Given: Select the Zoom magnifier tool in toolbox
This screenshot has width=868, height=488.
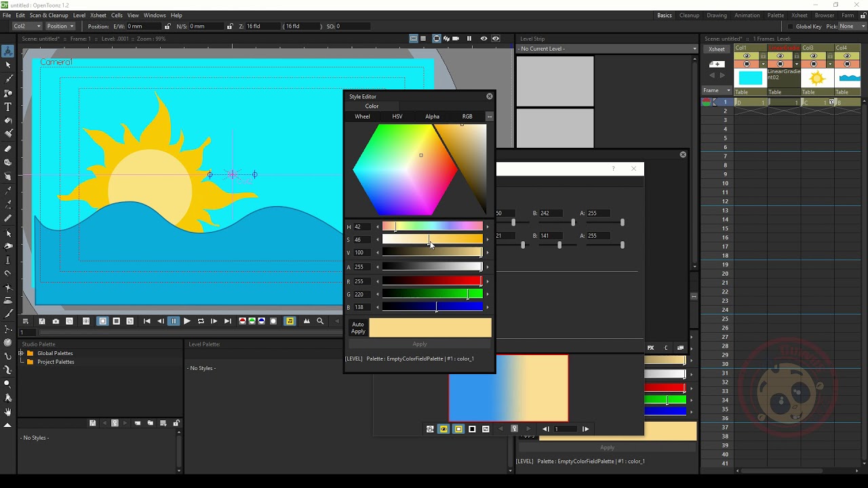Looking at the screenshot, I should [x=8, y=384].
